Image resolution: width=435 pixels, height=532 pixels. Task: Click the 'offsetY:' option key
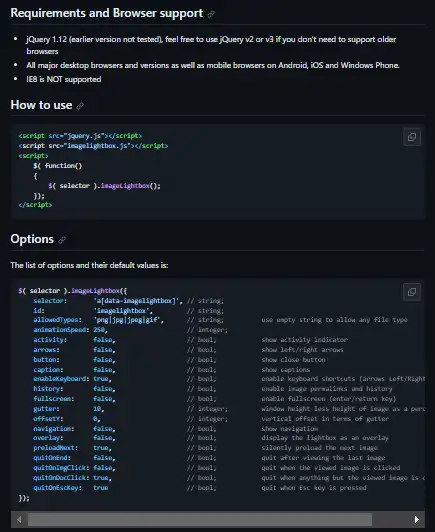tap(48, 419)
